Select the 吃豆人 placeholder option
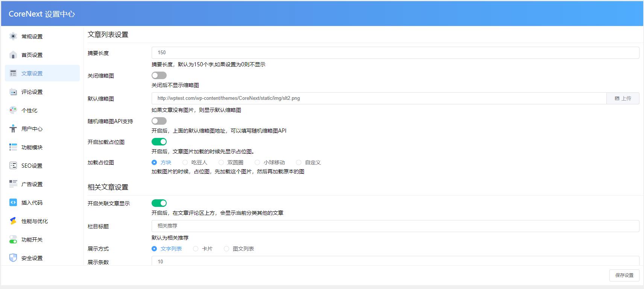644x289 pixels. [185, 162]
